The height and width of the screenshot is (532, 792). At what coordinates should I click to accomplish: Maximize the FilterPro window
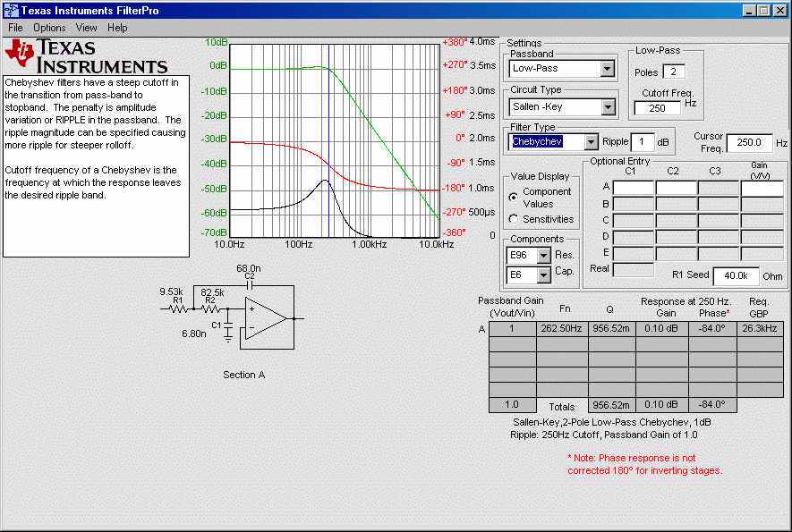click(x=764, y=10)
